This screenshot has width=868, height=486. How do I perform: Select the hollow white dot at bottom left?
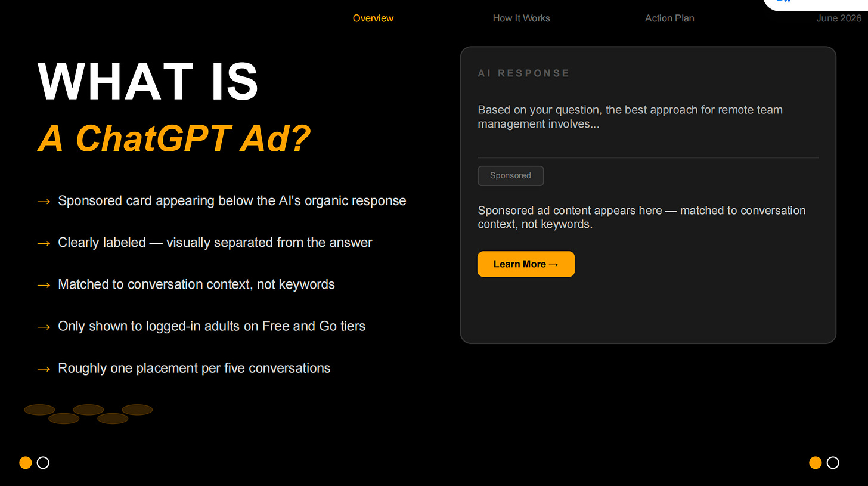[x=43, y=463]
